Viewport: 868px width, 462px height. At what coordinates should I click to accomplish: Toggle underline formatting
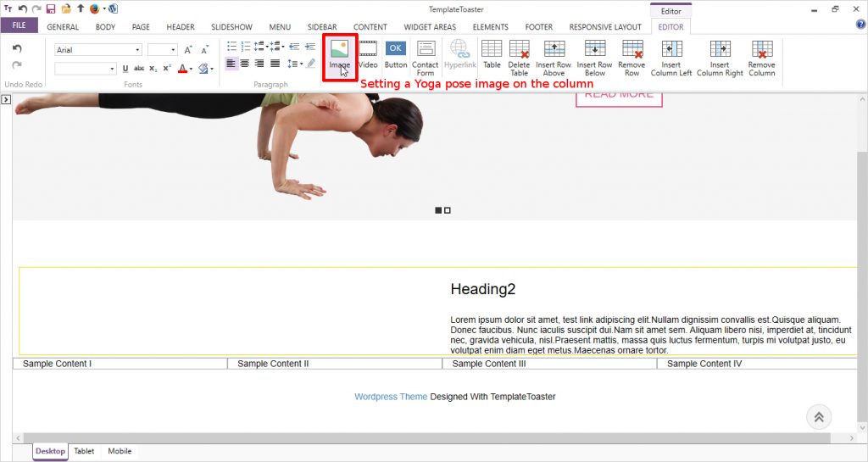(125, 69)
